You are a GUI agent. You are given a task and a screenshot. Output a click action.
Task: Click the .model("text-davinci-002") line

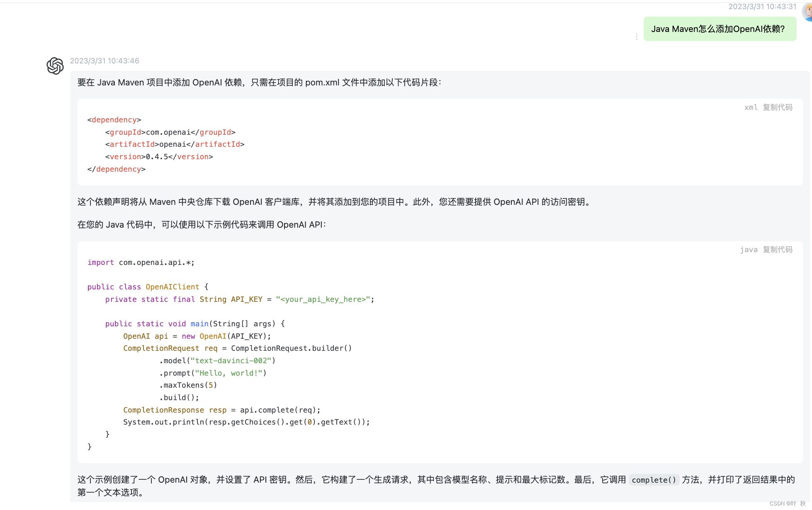click(217, 361)
